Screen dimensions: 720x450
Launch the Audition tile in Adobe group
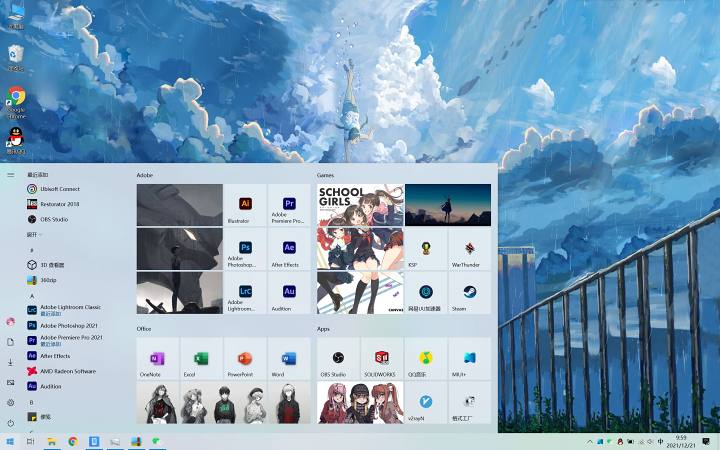289,293
